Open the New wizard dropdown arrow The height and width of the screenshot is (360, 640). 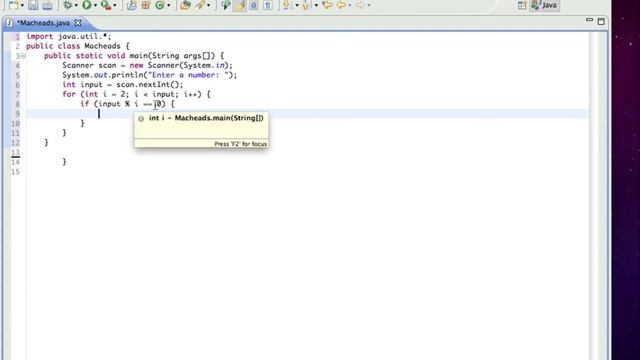coord(22,5)
